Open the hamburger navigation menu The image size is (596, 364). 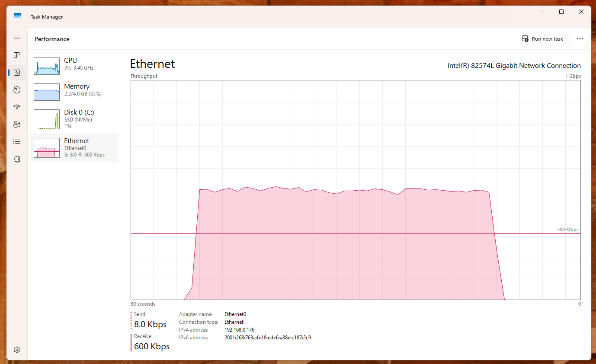pos(17,38)
